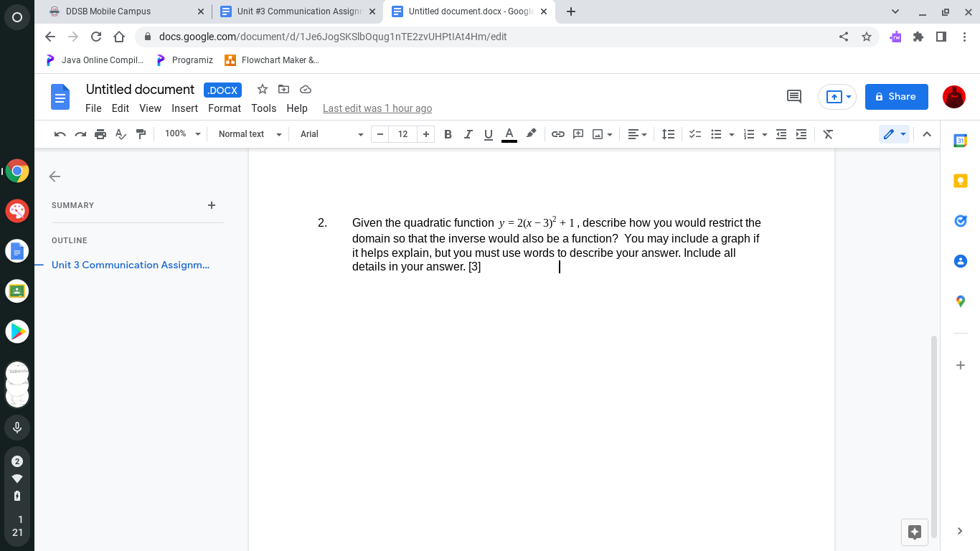This screenshot has width=980, height=551.
Task: Open the Arial font dropdown
Action: point(331,134)
